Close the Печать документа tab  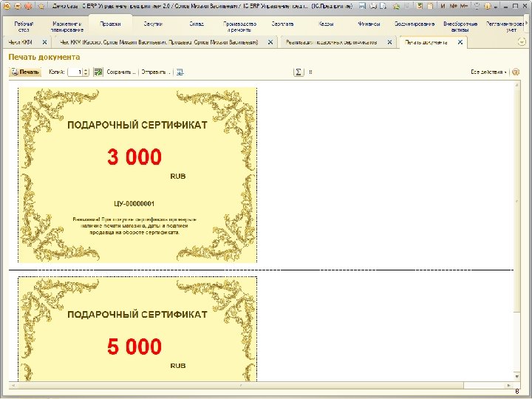(460, 42)
